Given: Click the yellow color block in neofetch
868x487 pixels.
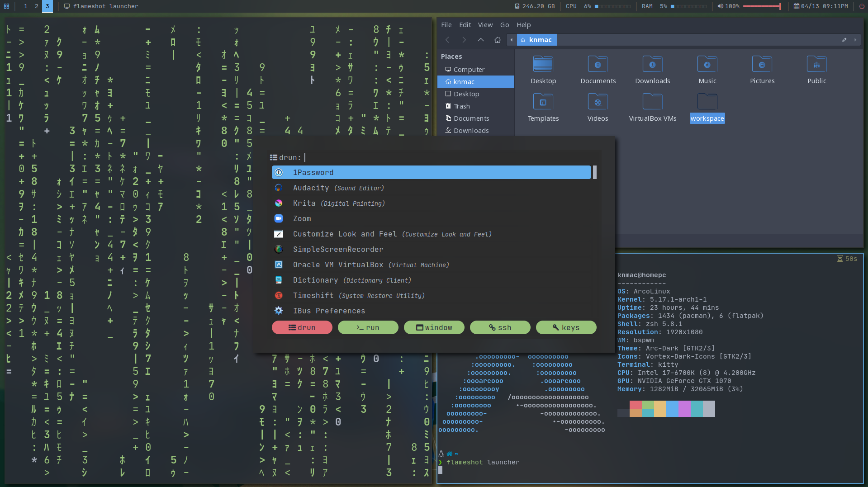Looking at the screenshot, I should point(660,409).
